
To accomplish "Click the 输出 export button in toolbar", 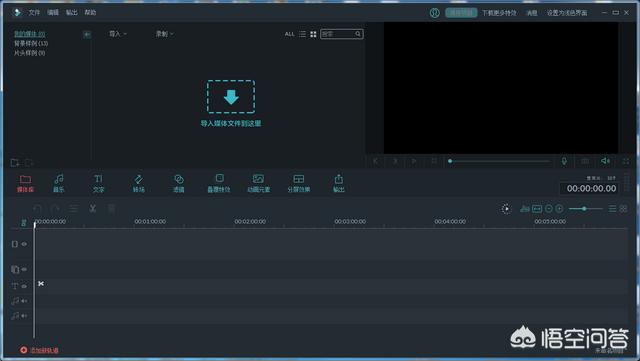I will pos(339,184).
